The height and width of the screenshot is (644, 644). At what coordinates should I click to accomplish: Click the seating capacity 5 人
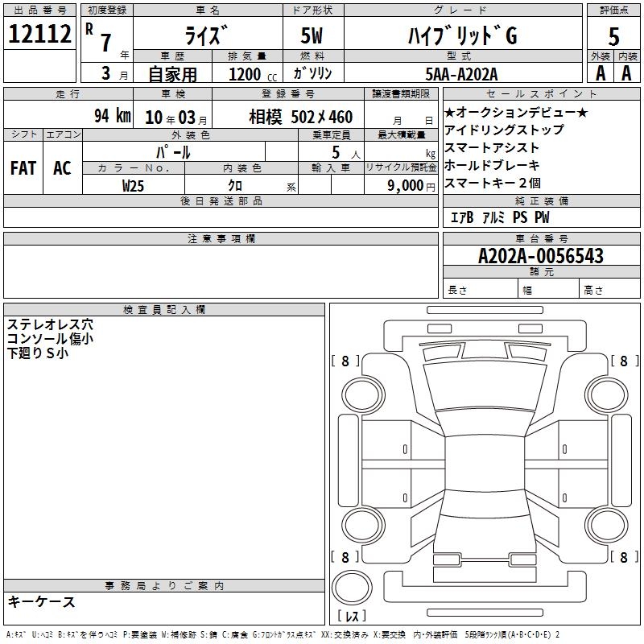tap(346, 153)
